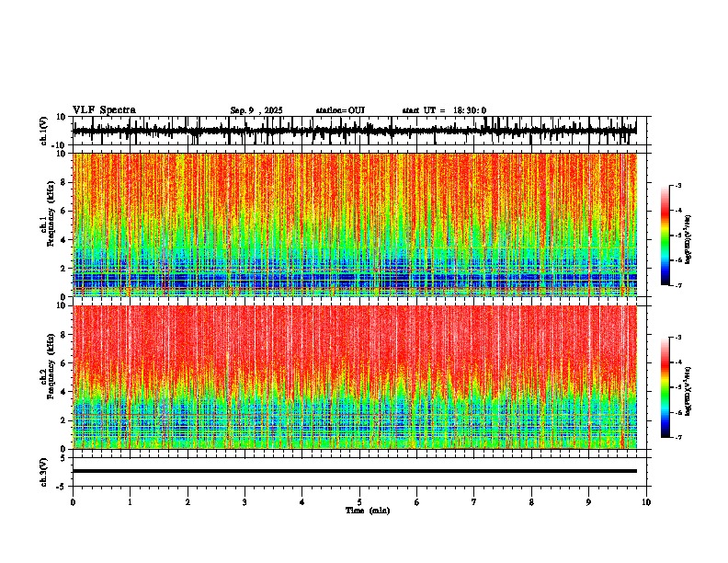Click the ch.1 colorbar "log(PSD)(V²/Hz)" label
This screenshot has height=563, width=728.
click(x=688, y=240)
